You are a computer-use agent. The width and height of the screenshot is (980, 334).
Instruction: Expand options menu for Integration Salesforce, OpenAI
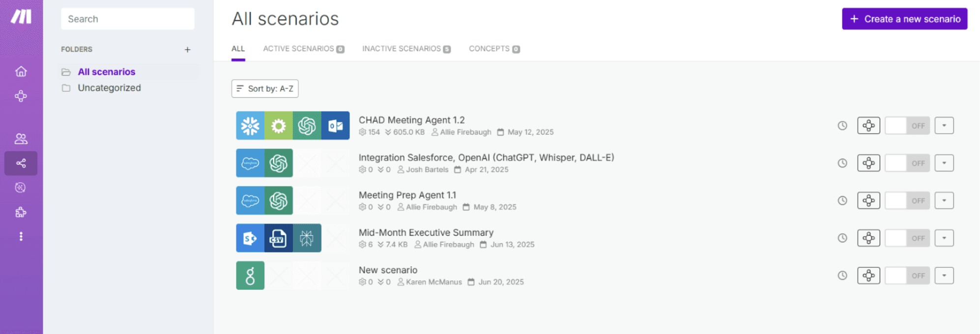click(944, 163)
